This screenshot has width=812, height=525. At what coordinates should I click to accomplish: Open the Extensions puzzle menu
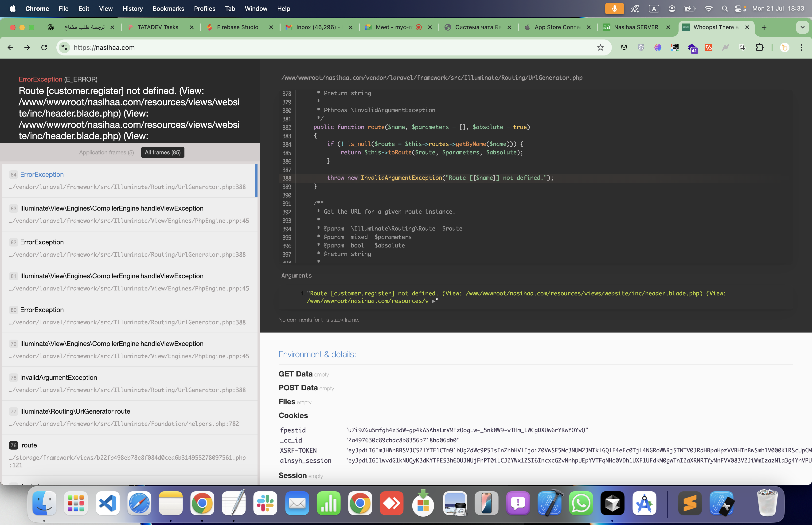click(760, 47)
